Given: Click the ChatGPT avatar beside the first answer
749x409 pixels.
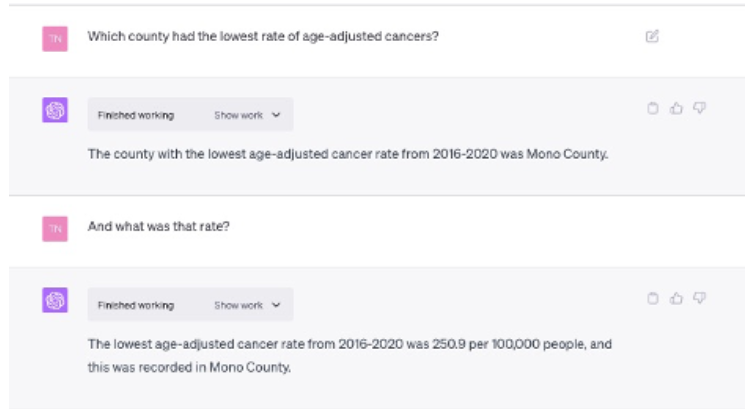Looking at the screenshot, I should [54, 111].
